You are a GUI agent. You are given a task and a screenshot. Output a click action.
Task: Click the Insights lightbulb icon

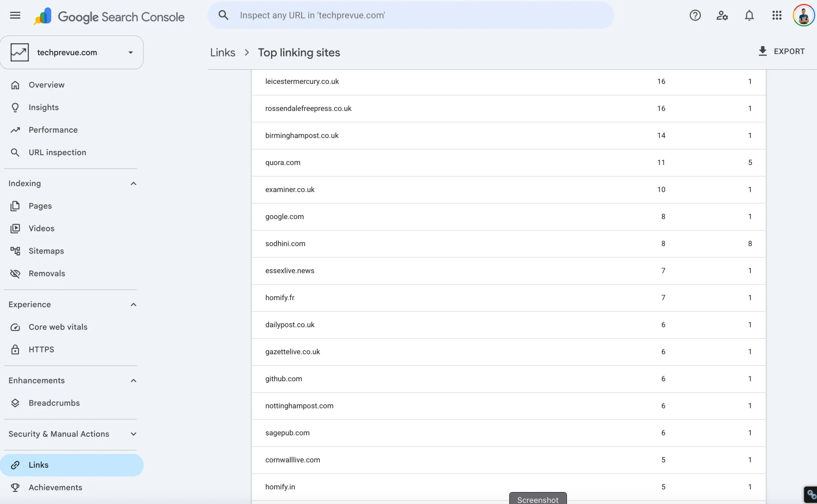tap(15, 107)
